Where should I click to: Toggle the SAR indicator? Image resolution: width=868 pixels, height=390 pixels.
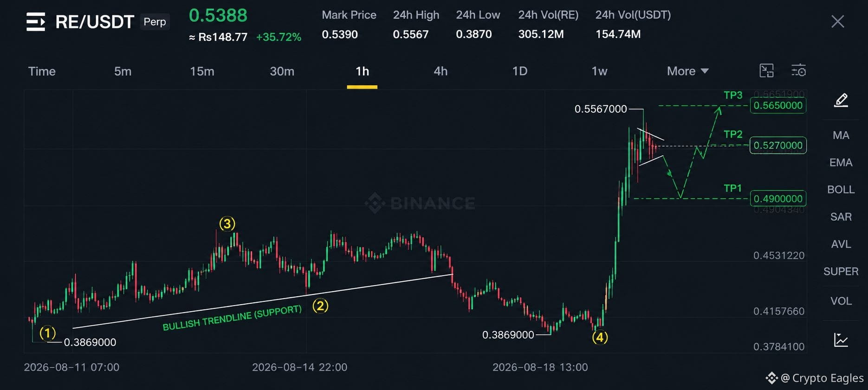[841, 217]
